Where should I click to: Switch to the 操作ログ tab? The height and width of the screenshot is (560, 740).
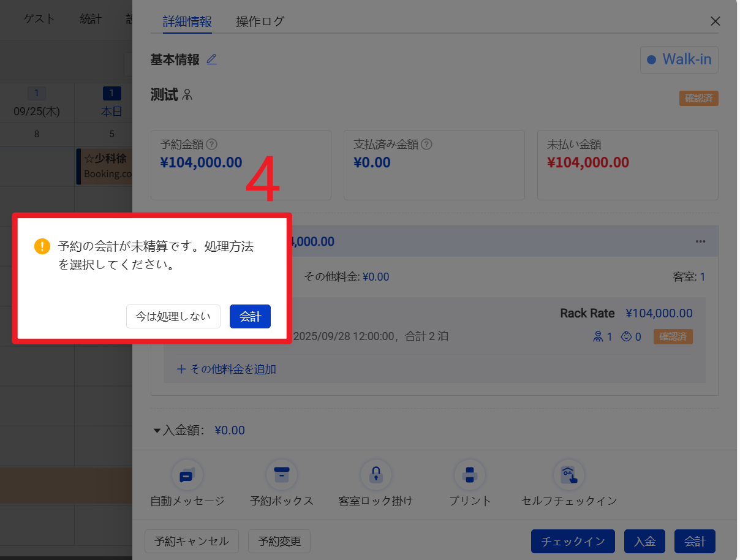coord(260,21)
